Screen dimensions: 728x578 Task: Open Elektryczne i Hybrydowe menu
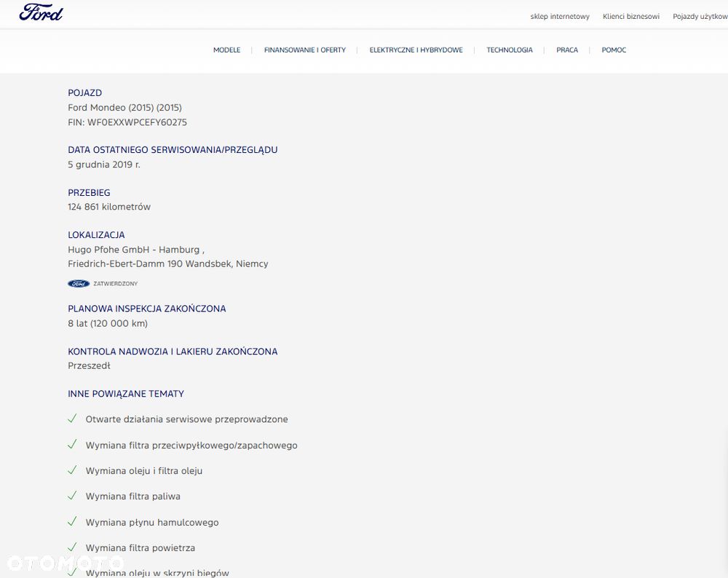(416, 50)
